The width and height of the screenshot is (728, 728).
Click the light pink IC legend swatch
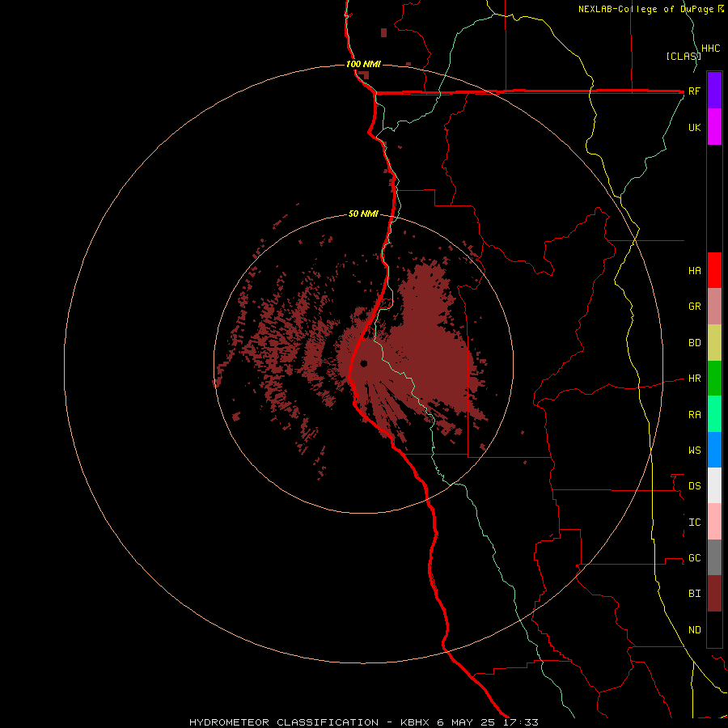[714, 522]
